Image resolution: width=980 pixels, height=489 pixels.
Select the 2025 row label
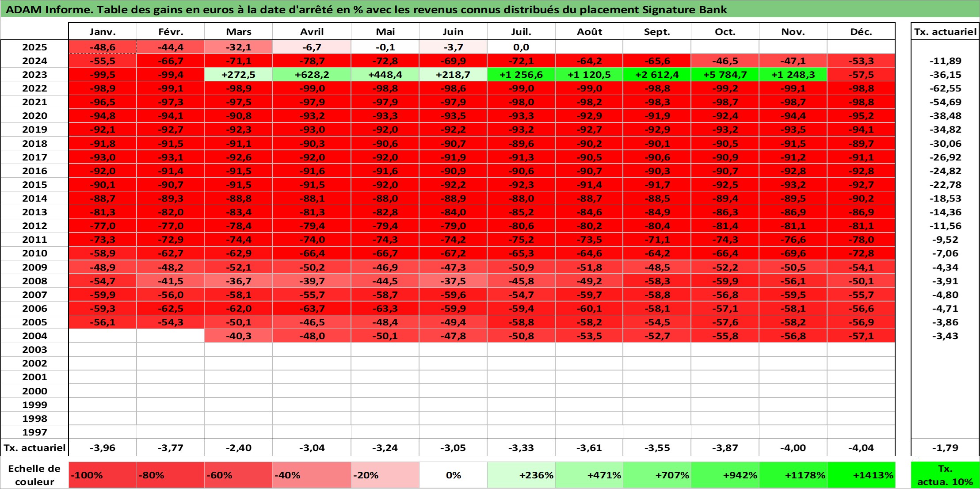34,47
